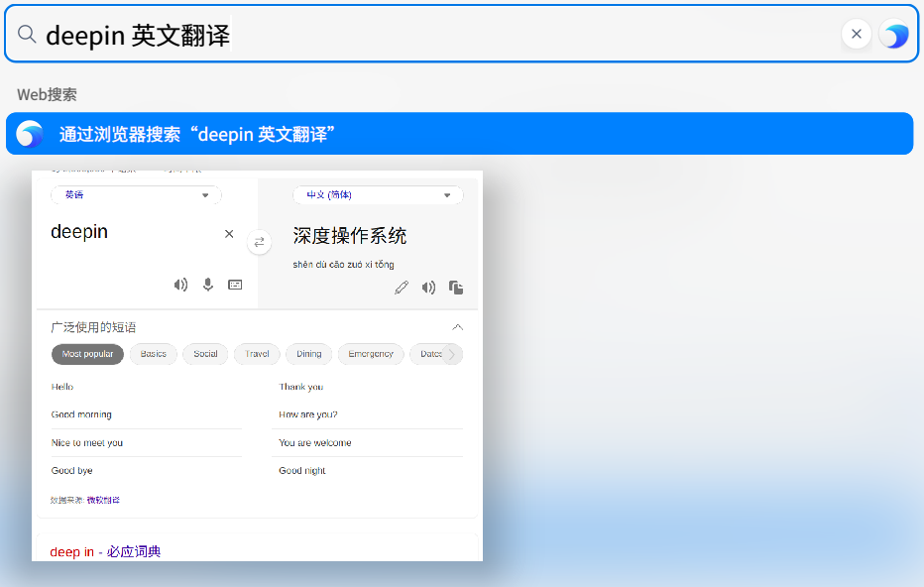Open the 微软翻译 data source link
This screenshot has width=924, height=587.
click(x=103, y=501)
